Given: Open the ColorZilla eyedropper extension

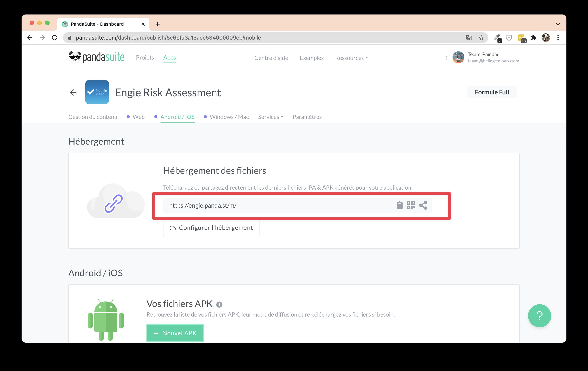Looking at the screenshot, I should [498, 38].
